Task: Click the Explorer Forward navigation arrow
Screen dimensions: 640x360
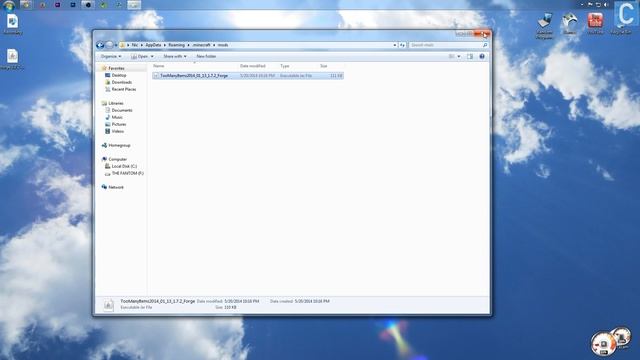Action: coord(109,45)
